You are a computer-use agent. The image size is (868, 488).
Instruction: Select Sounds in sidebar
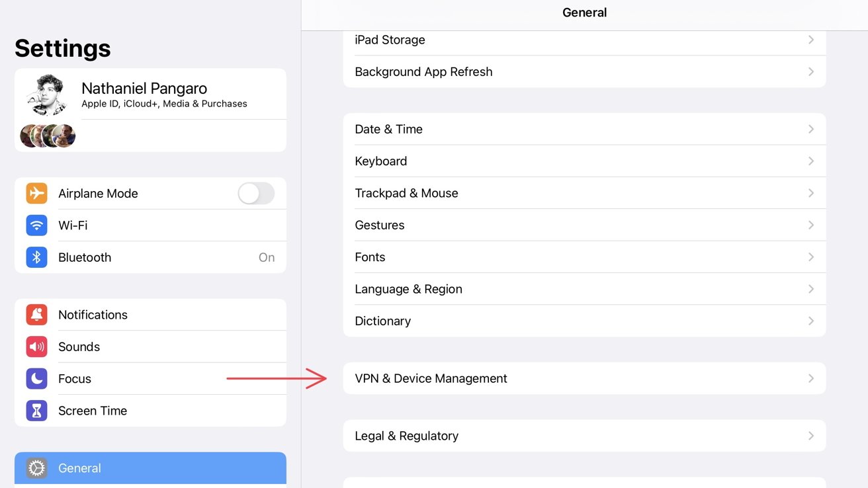tap(150, 346)
